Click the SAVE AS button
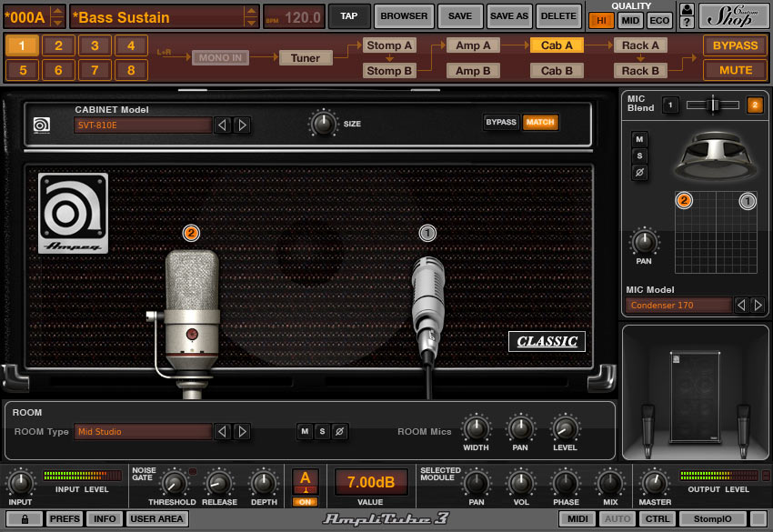The image size is (773, 532). pos(508,15)
